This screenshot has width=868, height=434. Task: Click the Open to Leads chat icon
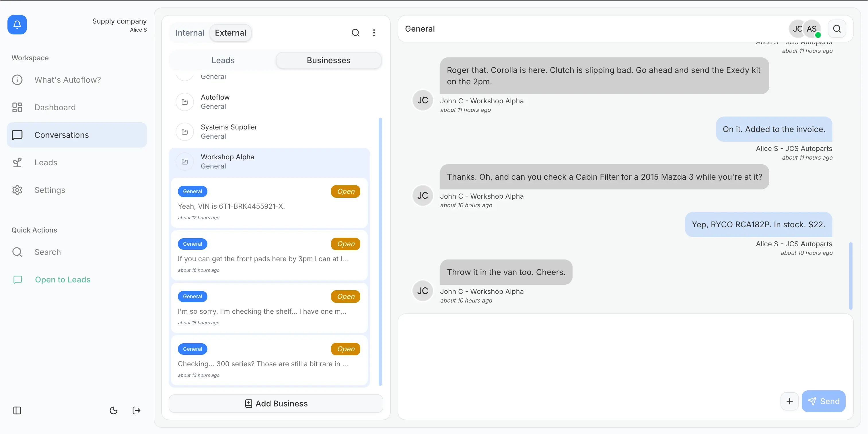17,280
